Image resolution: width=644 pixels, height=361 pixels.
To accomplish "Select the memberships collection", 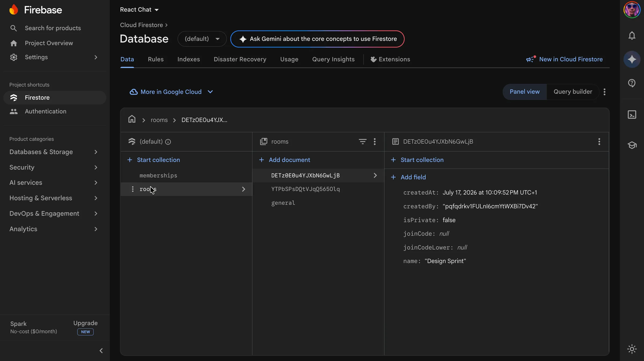I will tap(186, 176).
